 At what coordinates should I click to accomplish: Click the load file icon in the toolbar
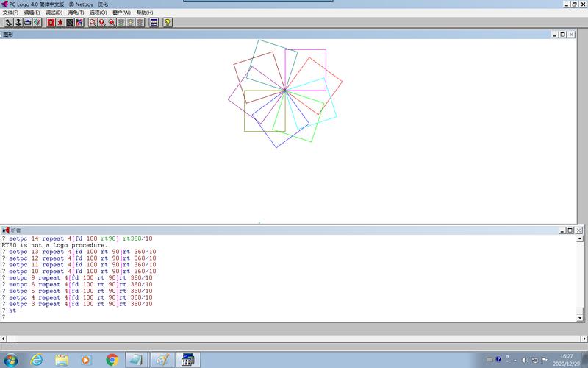coord(8,23)
